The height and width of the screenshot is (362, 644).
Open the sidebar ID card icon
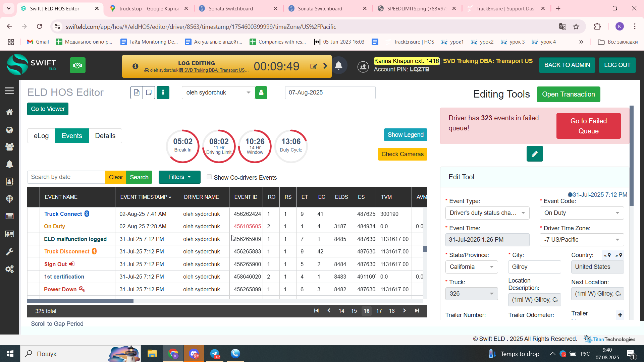(9, 234)
